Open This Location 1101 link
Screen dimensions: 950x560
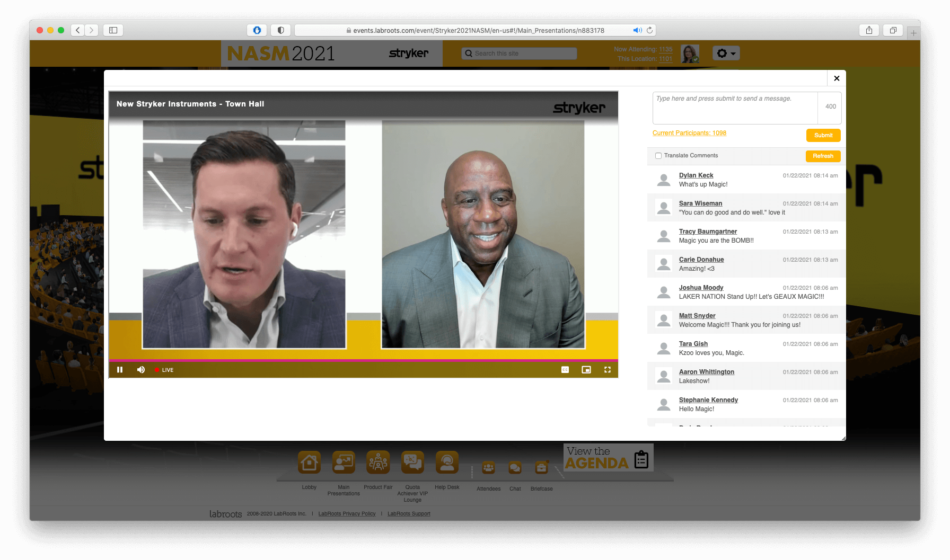665,59
